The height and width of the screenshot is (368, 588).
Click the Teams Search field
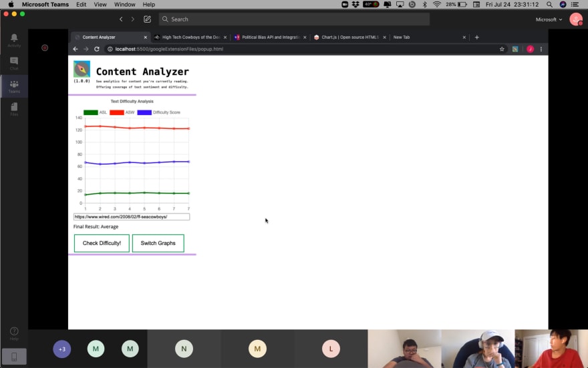click(x=294, y=19)
